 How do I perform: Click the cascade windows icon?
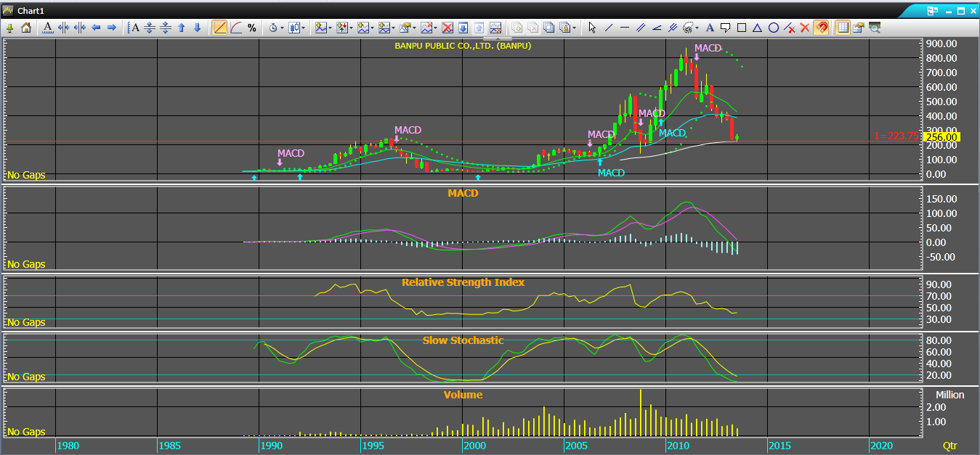[549, 28]
